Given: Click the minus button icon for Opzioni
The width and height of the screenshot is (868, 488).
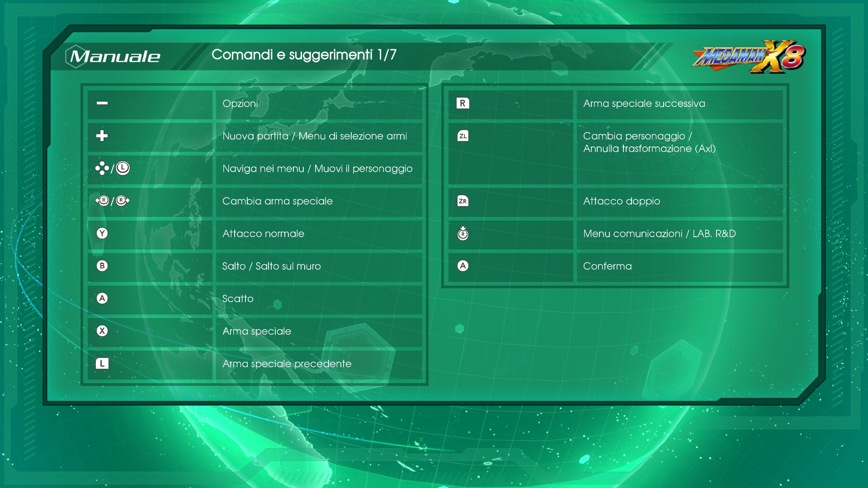Looking at the screenshot, I should coord(102,103).
